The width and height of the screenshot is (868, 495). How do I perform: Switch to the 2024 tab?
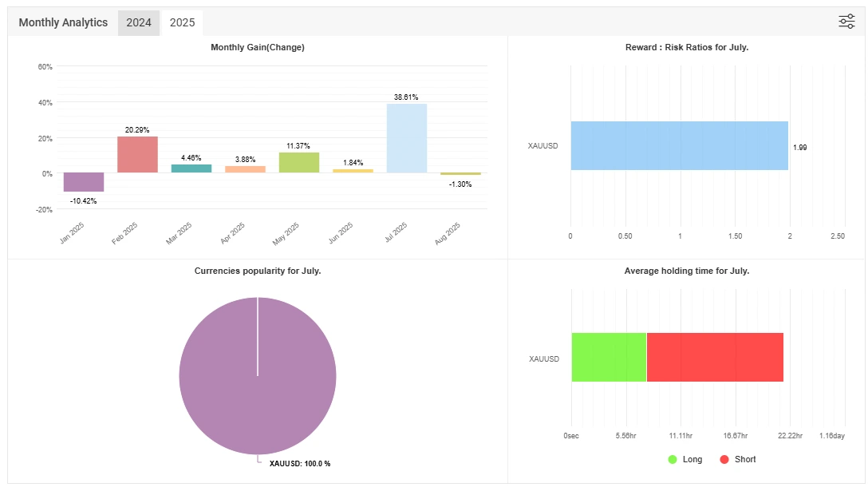pos(139,22)
